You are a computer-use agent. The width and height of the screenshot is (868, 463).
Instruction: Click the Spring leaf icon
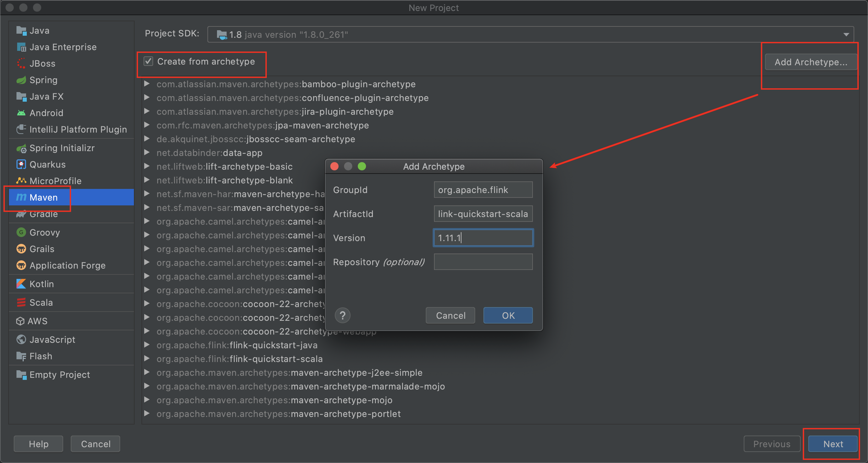pyautogui.click(x=21, y=80)
